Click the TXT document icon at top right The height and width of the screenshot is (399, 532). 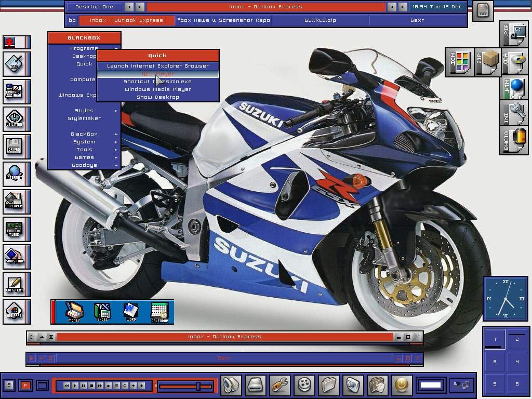point(483,10)
